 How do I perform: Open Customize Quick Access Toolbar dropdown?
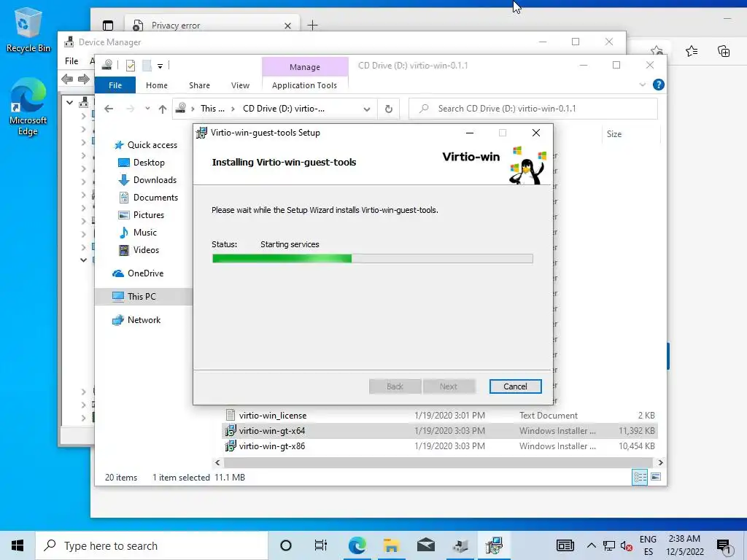(x=160, y=66)
